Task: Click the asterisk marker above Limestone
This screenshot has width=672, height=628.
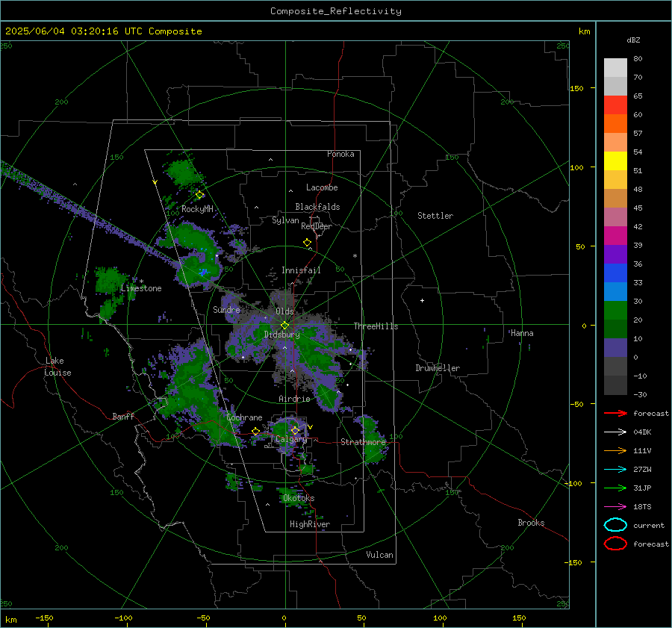Action: 141,282
